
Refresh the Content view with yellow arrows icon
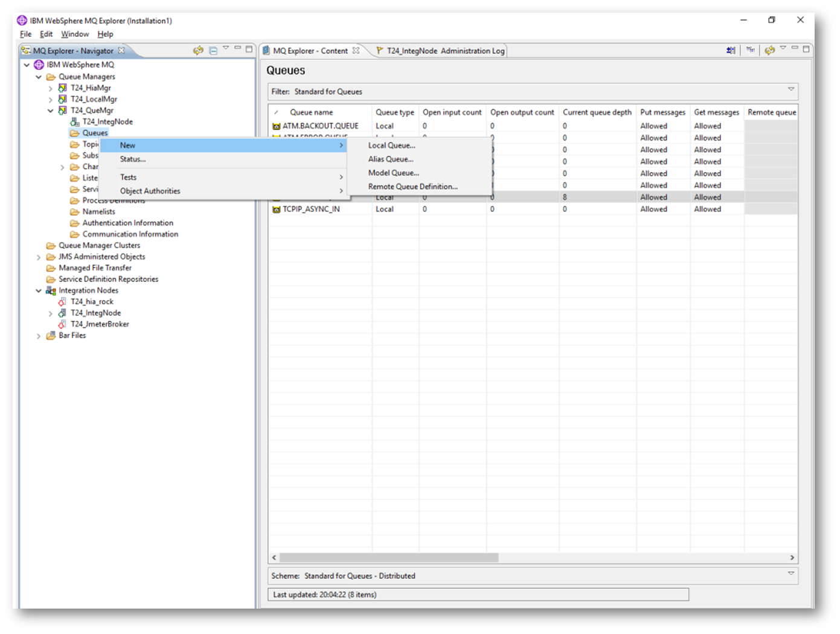[x=769, y=51]
